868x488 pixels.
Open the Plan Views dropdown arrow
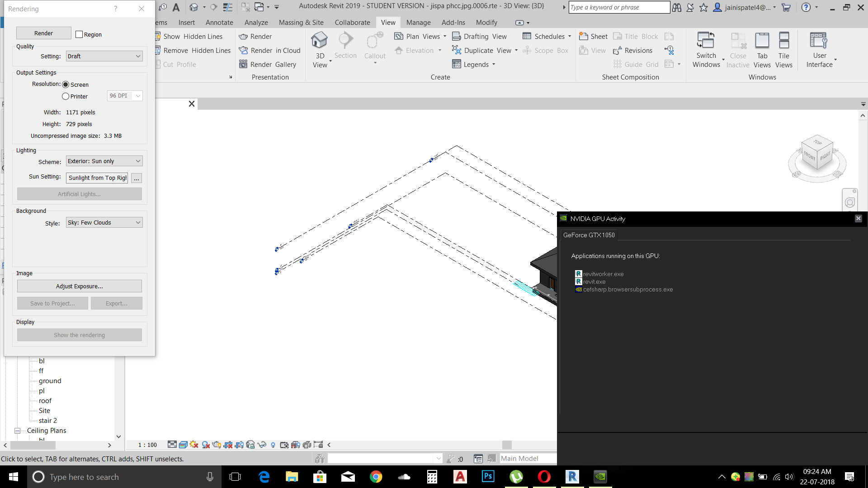[x=445, y=36]
